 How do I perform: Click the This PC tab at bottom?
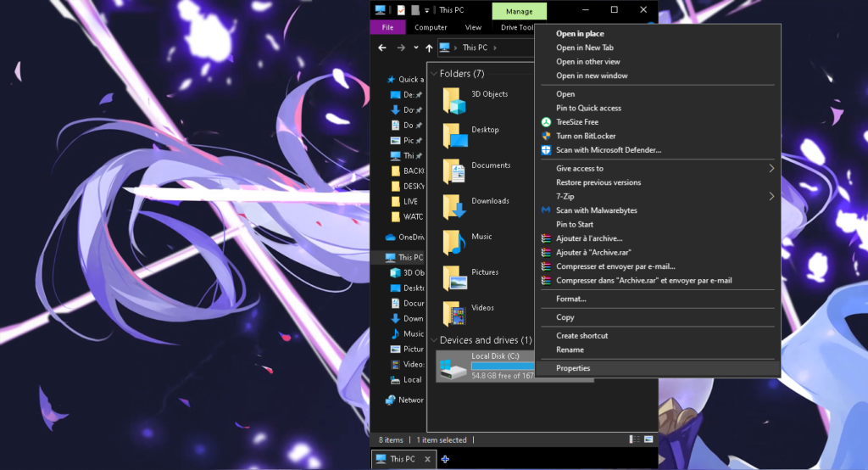tap(402, 459)
